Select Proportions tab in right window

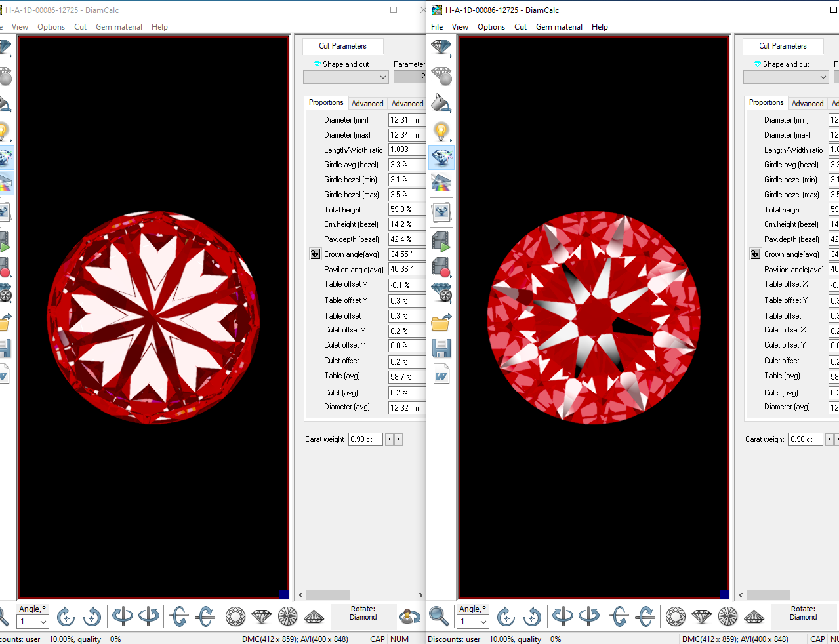[766, 102]
